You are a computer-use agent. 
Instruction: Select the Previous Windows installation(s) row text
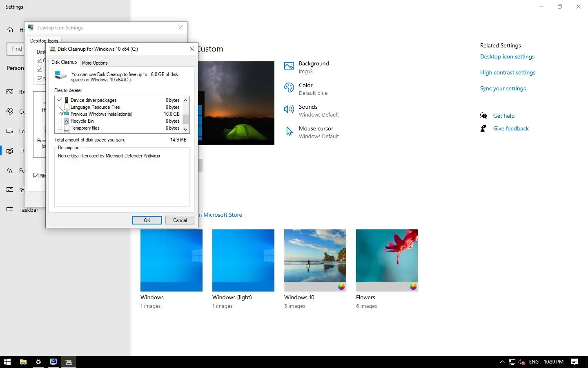(101, 114)
